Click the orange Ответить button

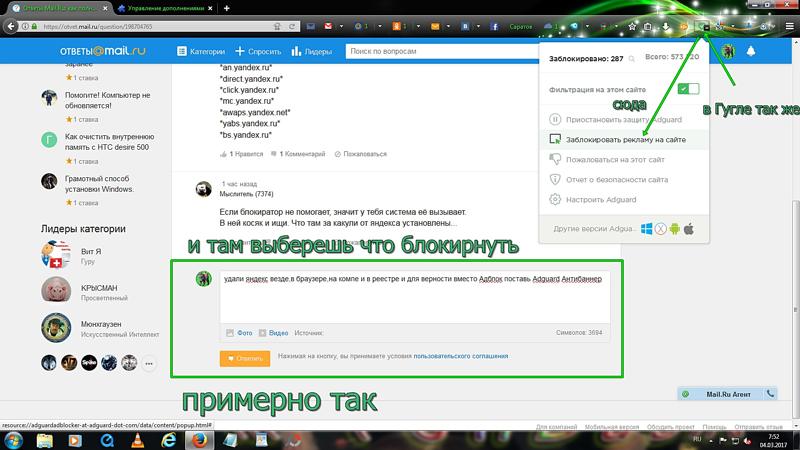pyautogui.click(x=245, y=358)
